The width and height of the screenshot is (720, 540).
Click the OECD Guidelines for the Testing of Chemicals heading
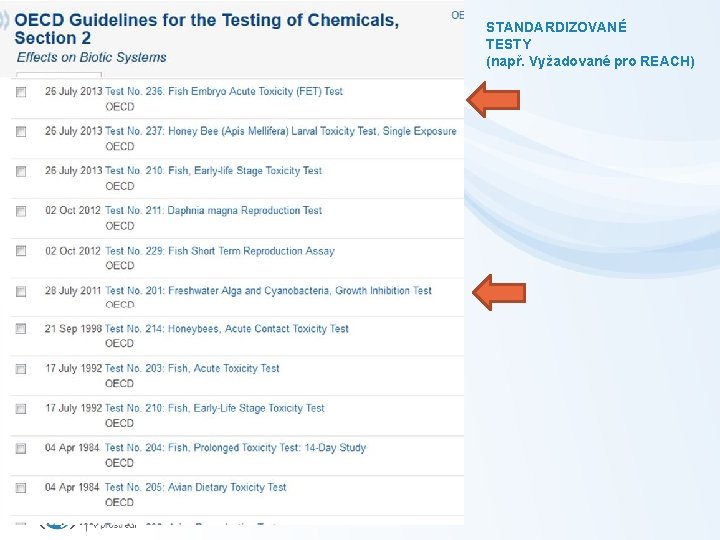[x=206, y=21]
